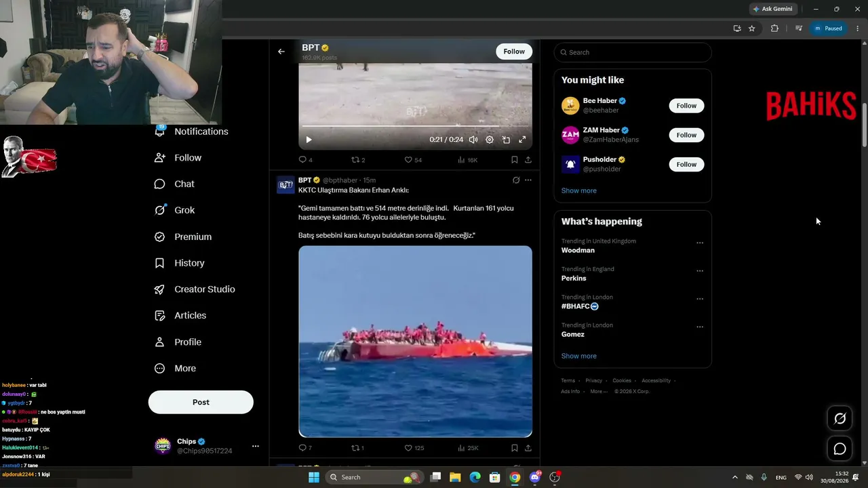
Task: Open Premium in the X sidebar
Action: tap(184, 237)
